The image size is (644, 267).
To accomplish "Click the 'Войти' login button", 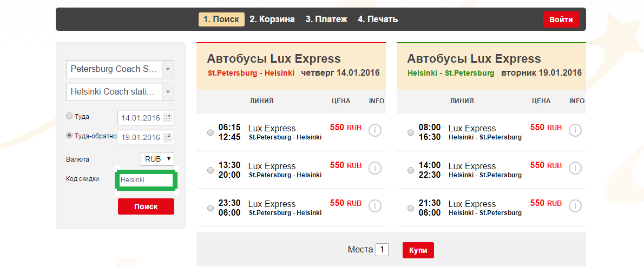I will [x=561, y=19].
